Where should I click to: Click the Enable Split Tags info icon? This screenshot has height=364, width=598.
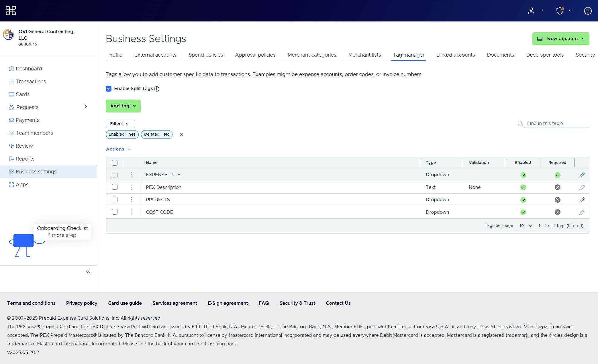click(157, 89)
